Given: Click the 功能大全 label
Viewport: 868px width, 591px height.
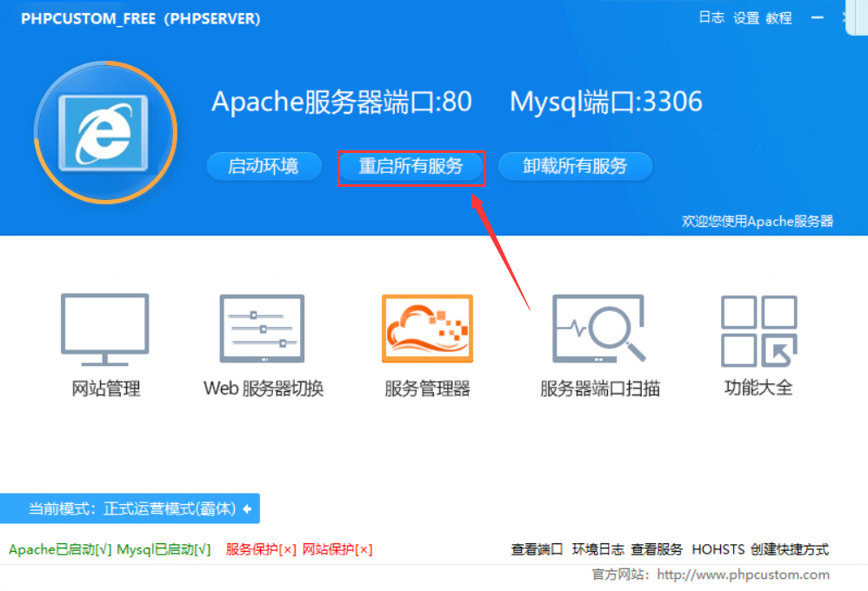Looking at the screenshot, I should point(758,388).
